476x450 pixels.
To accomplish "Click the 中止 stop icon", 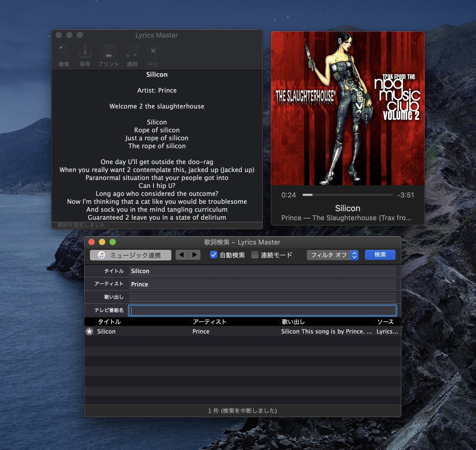I will coord(153,51).
